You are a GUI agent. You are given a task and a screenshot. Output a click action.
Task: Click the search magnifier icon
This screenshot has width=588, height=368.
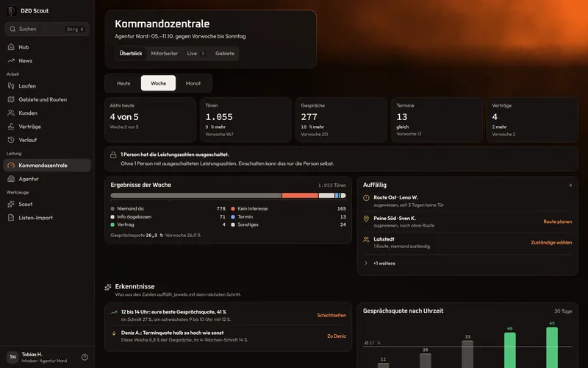point(12,29)
